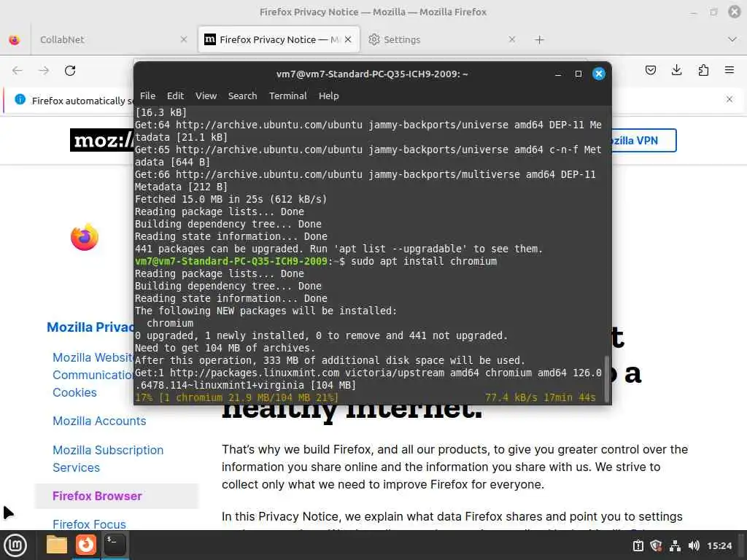747x560 pixels.
Task: Maximize the terminal window
Action: [578, 74]
